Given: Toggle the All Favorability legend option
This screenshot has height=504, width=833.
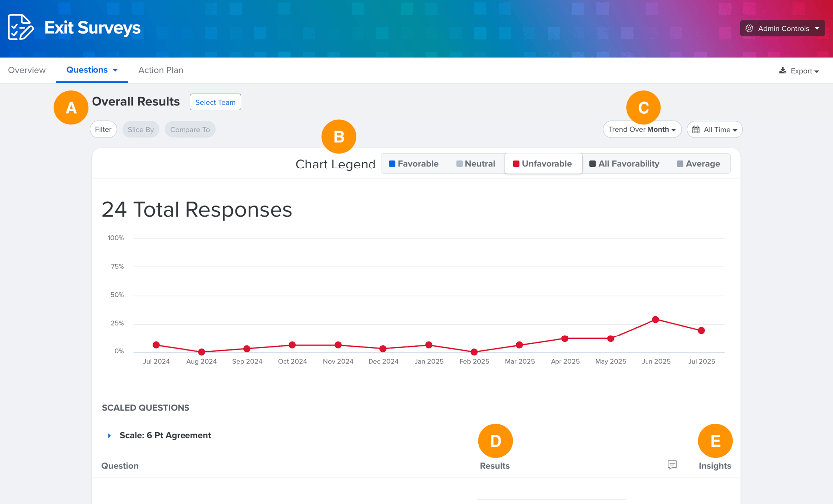Looking at the screenshot, I should point(624,164).
